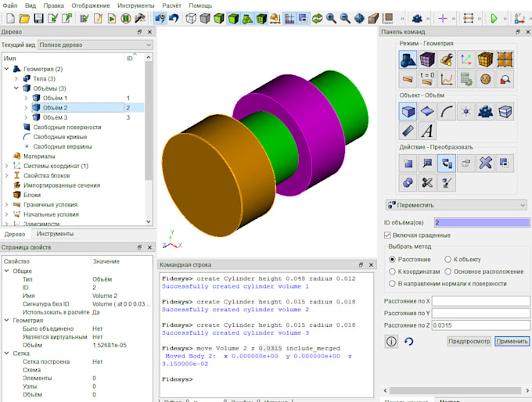532x402 pixels.
Task: Open the 'Отображение' menu
Action: point(91,5)
